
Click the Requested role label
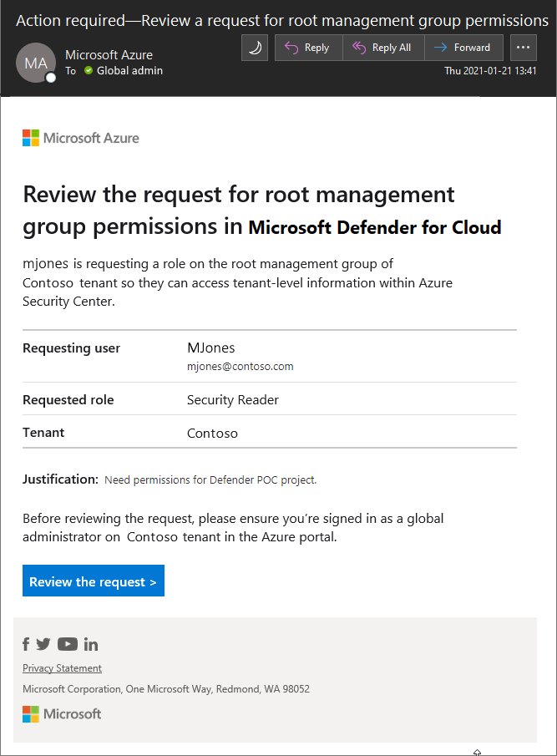[68, 400]
